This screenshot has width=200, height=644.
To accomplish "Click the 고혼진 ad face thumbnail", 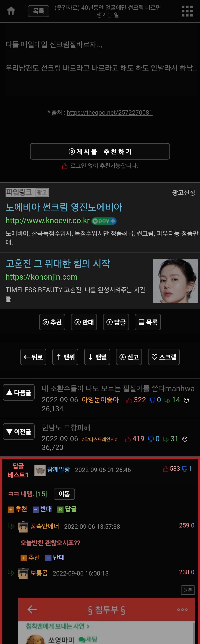I will [175, 281].
